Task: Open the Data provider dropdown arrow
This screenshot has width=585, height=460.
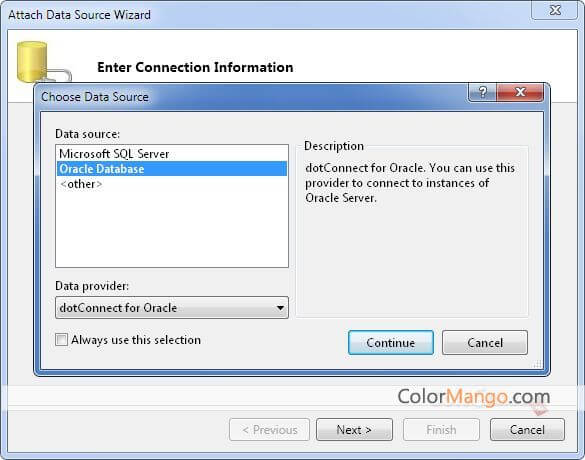Action: pos(280,308)
